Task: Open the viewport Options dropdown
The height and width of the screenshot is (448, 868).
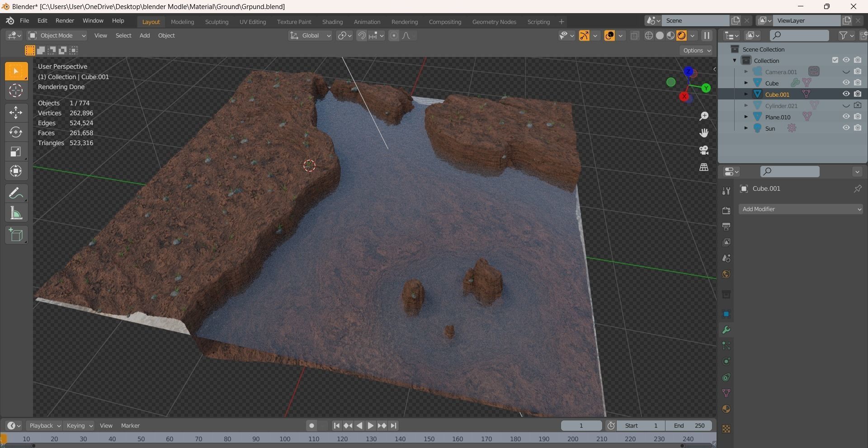Action: coord(696,51)
